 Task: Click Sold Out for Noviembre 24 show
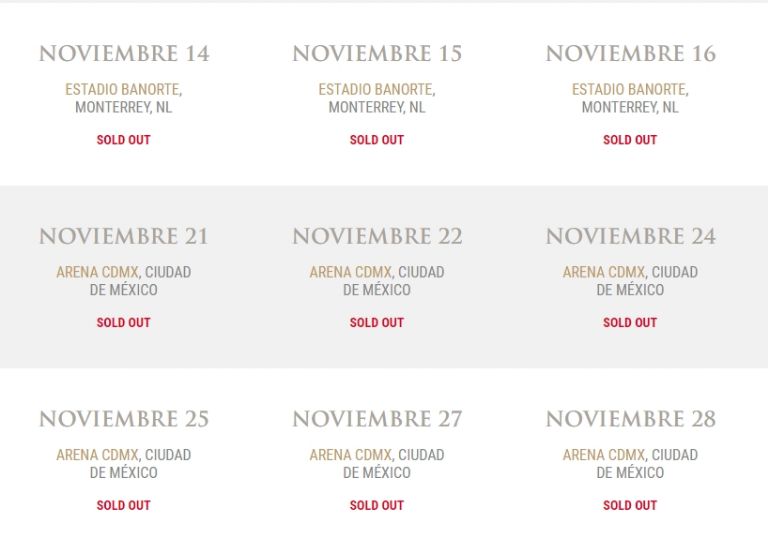coord(630,323)
